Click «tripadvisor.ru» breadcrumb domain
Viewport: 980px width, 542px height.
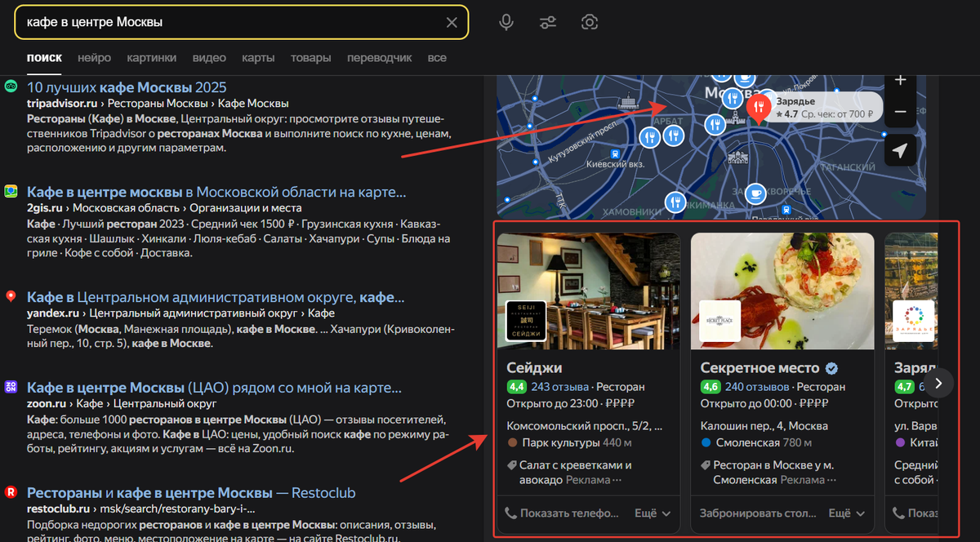pyautogui.click(x=62, y=104)
